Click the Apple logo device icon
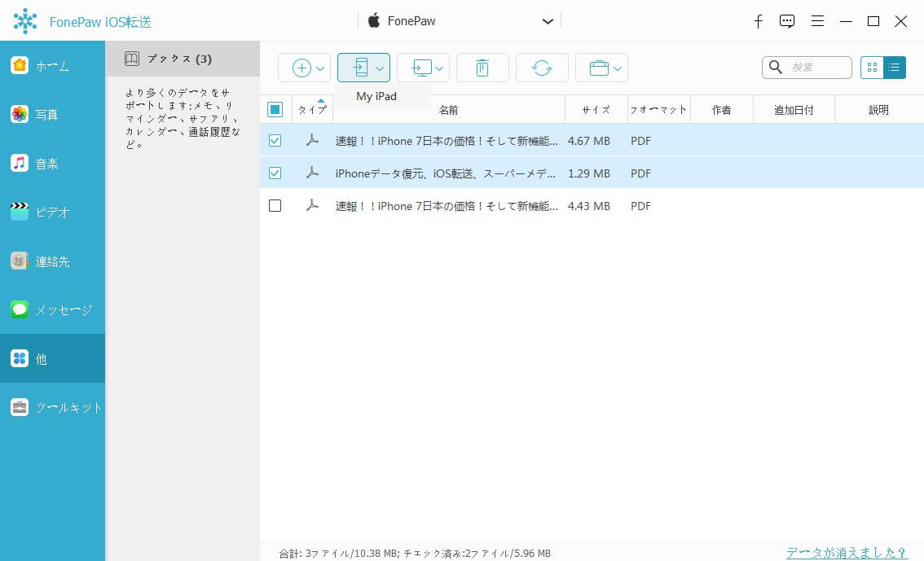The height and width of the screenshot is (561, 924). (374, 20)
